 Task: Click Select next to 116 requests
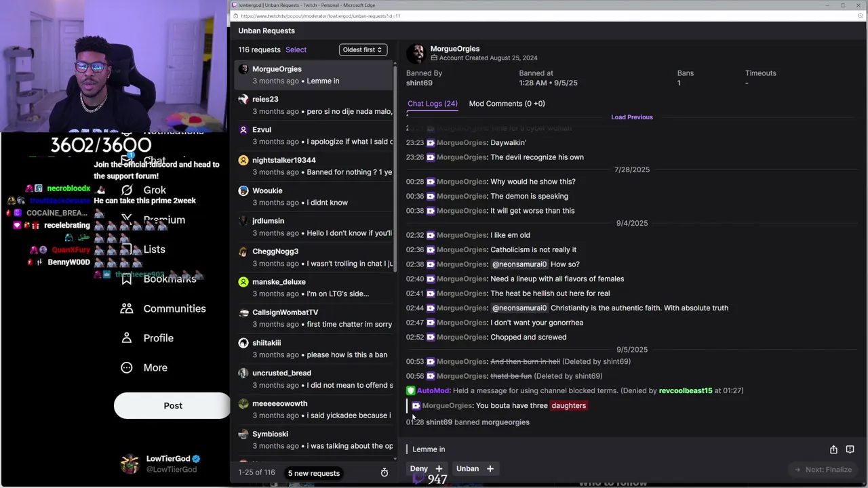coord(296,49)
